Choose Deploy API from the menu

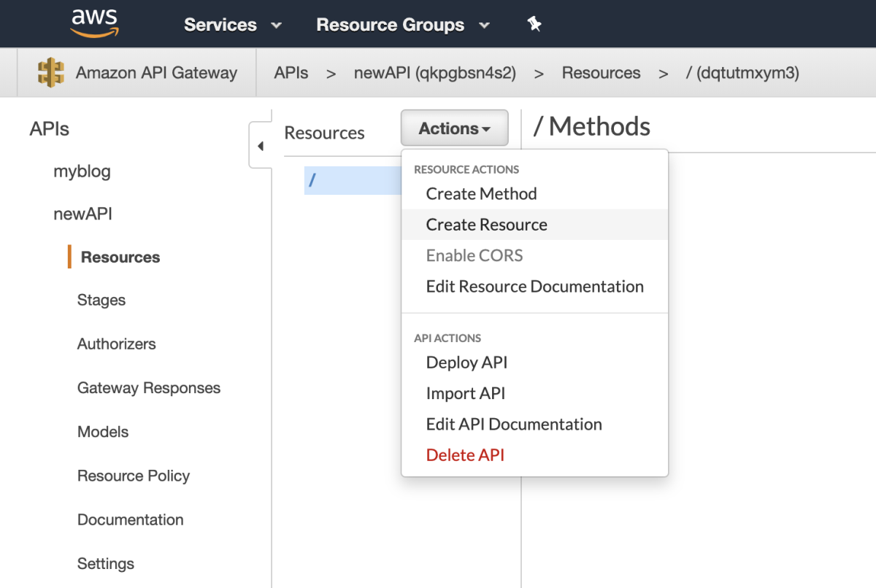point(534,363)
